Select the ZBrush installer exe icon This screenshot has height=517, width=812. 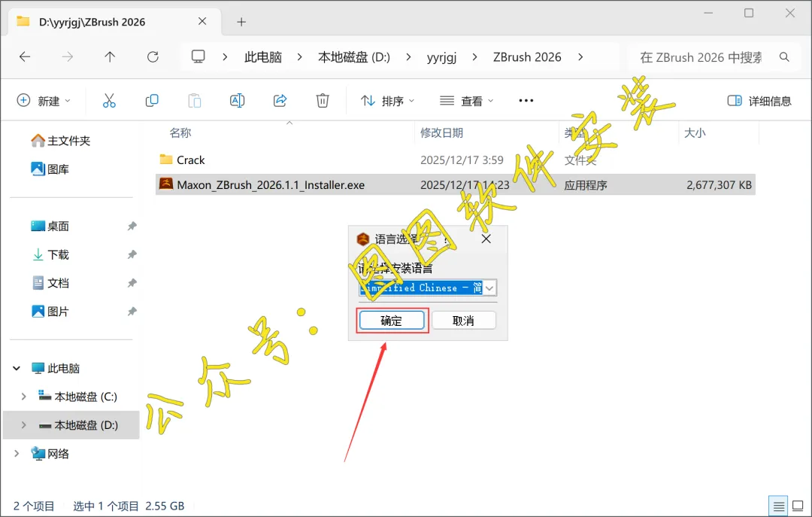point(165,184)
